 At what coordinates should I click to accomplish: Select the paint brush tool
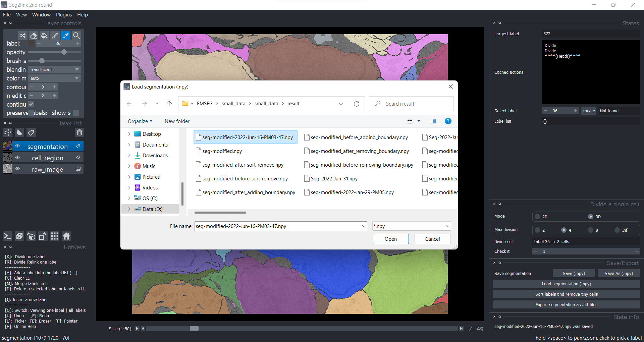pyautogui.click(x=55, y=35)
